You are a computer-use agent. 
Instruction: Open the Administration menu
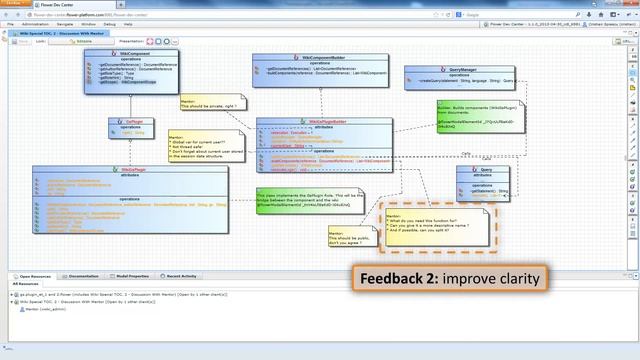tap(35, 24)
